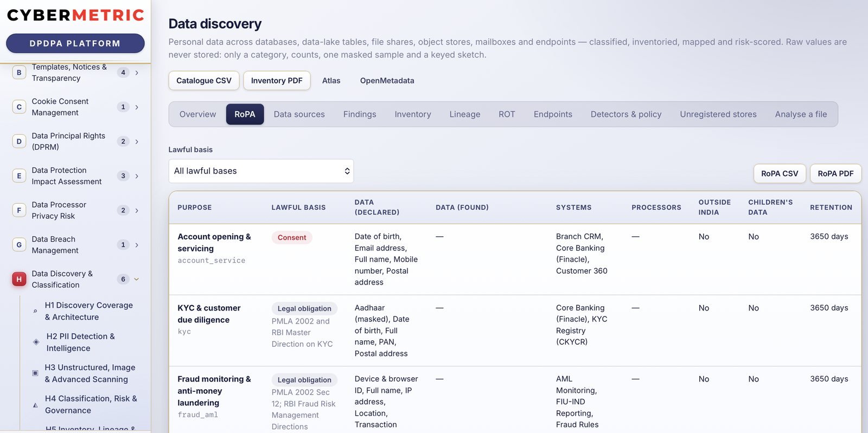Expand Data Protection Impact Assessment chevron
This screenshot has width=868, height=433.
pos(137,176)
